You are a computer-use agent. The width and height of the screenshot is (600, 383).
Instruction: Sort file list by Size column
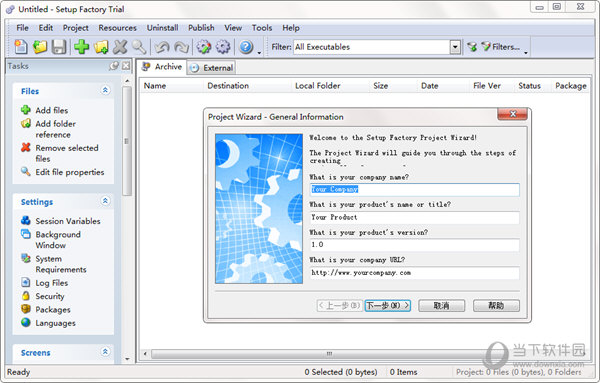(393, 86)
